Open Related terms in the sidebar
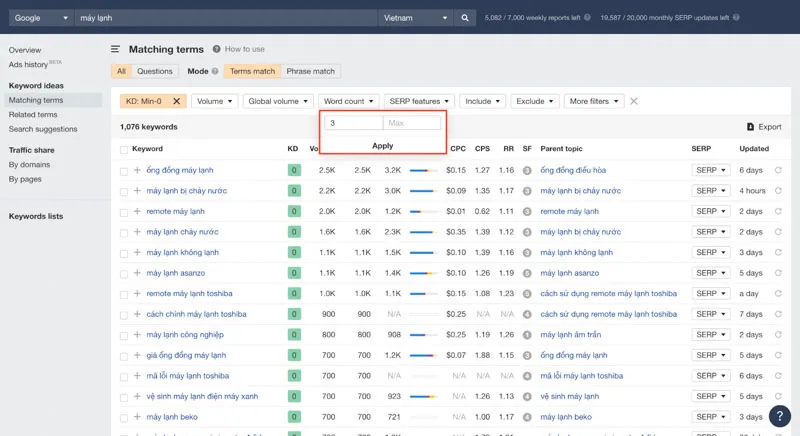 [33, 114]
